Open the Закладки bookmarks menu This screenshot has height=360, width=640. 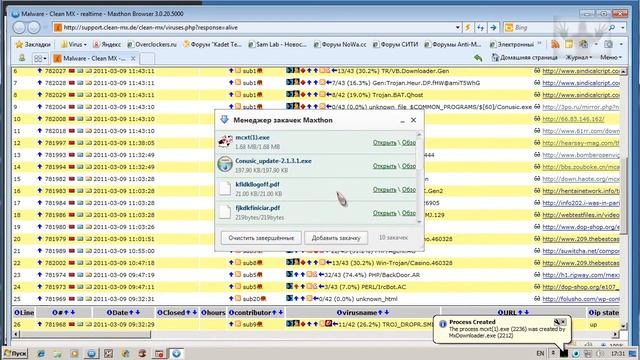click(33, 44)
